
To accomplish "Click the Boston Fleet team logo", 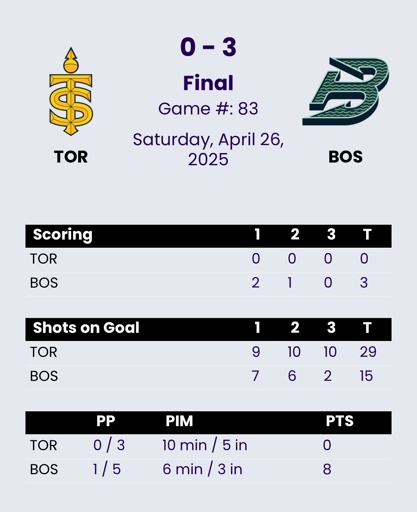I will 346,92.
